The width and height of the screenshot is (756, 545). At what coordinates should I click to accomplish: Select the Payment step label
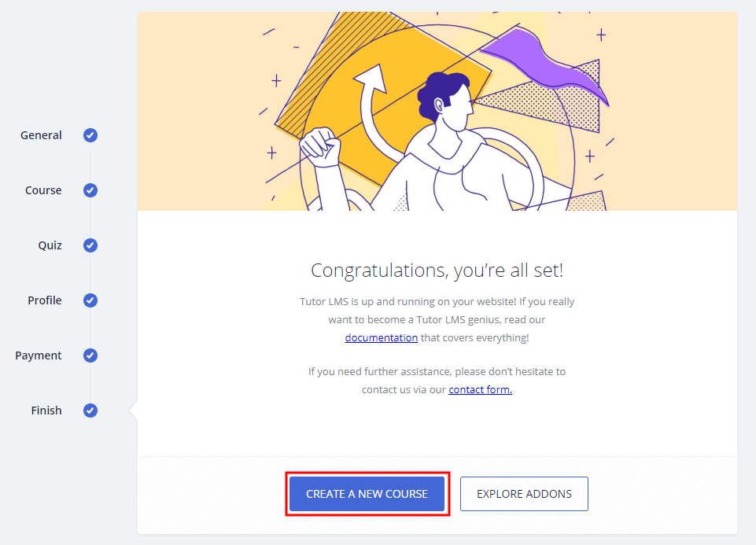click(39, 355)
